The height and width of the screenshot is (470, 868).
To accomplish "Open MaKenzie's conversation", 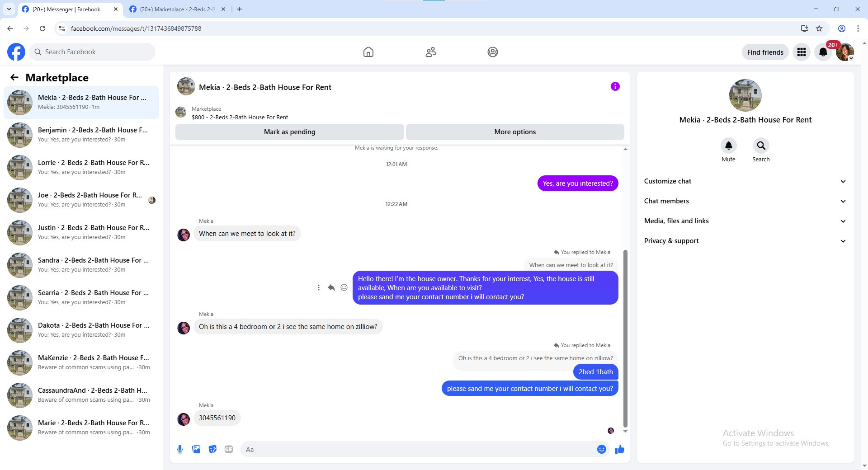I will pyautogui.click(x=81, y=362).
